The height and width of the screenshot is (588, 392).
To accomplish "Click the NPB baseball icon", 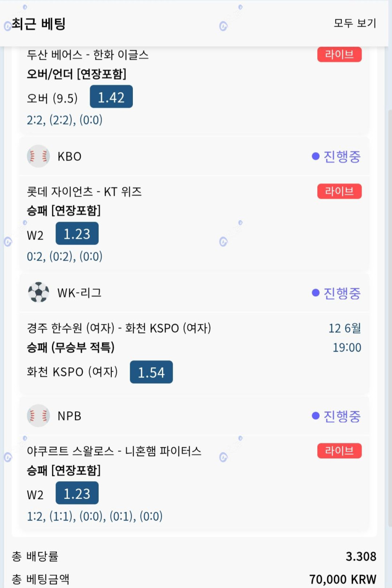I will 38,416.
